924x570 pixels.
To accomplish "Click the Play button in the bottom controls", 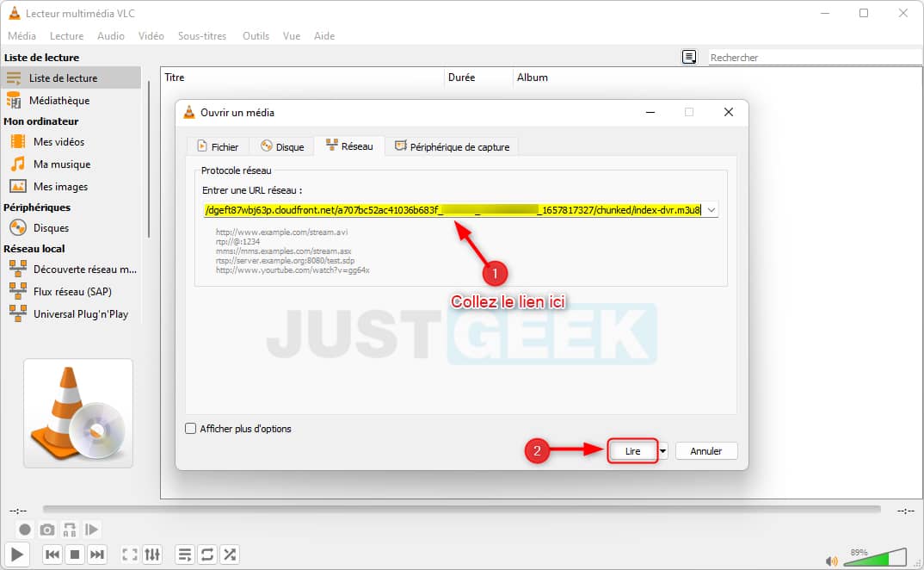I will [x=16, y=555].
